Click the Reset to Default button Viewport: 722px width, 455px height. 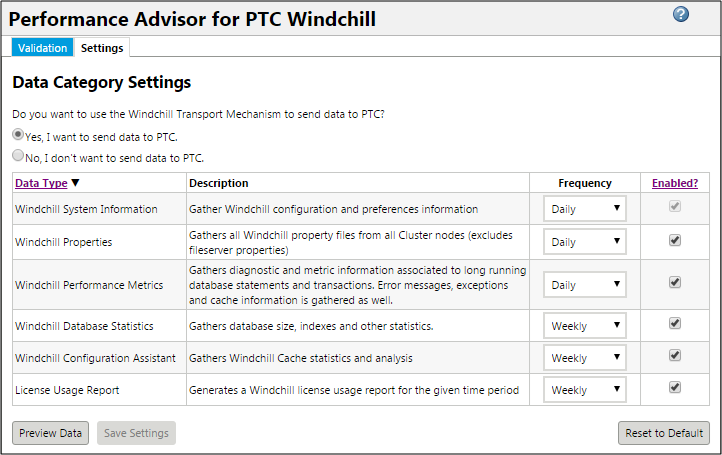(664, 433)
